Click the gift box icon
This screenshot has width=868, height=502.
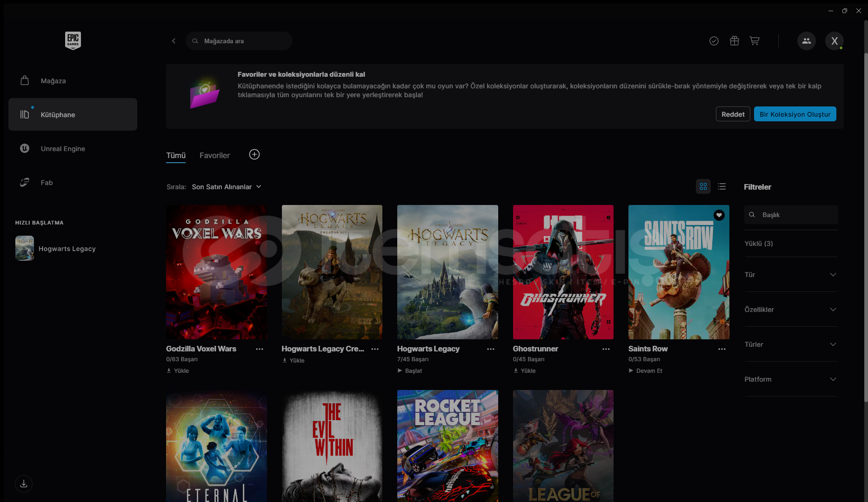tap(734, 41)
